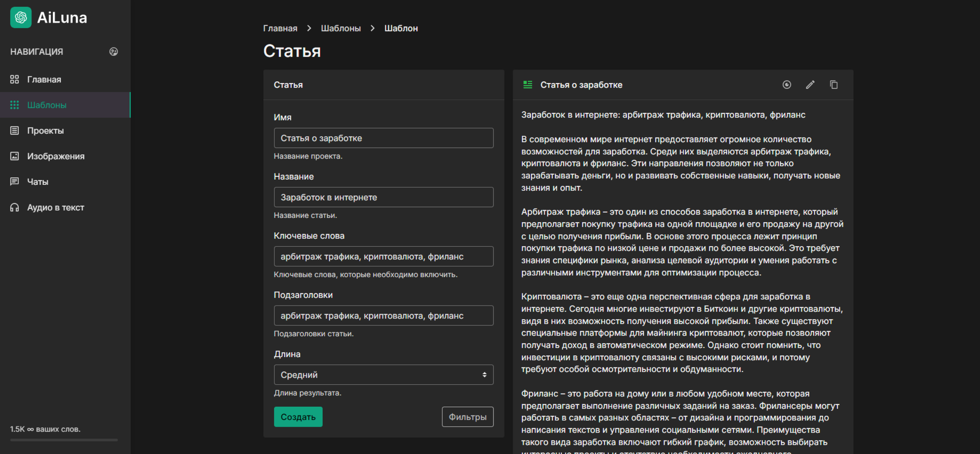Click the Имя input containing Статья о заработке
The width and height of the screenshot is (980, 454).
[x=383, y=138]
